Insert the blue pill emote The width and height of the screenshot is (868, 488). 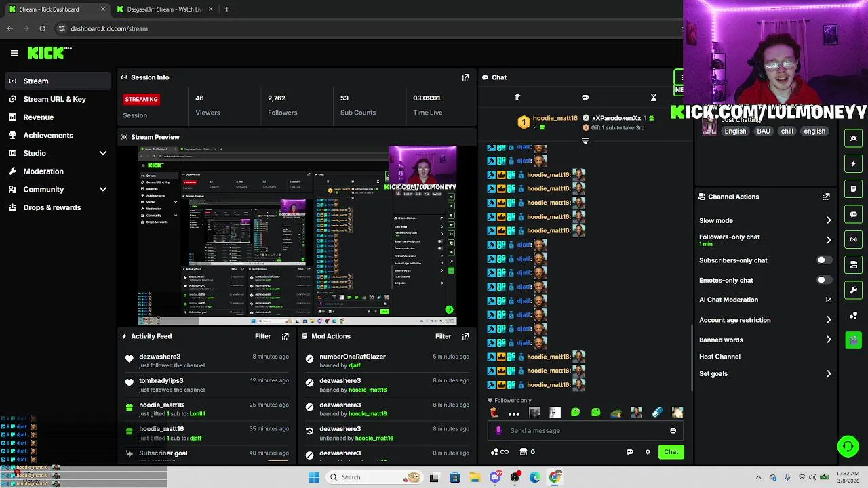point(656,412)
